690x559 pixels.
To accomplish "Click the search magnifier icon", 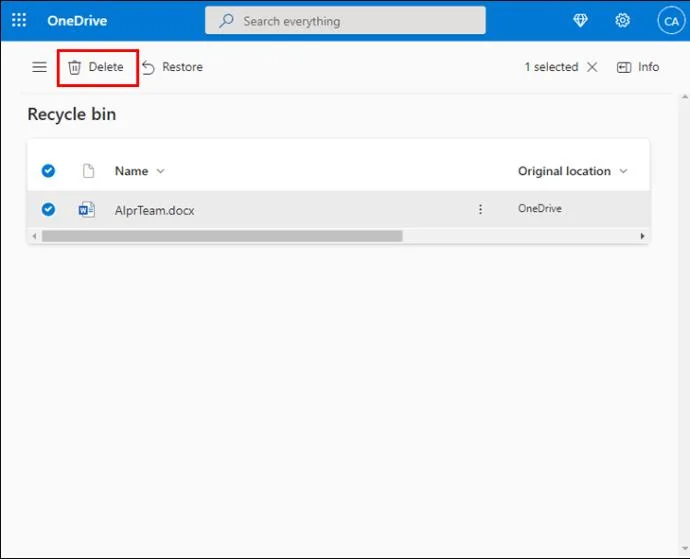I will pos(226,21).
